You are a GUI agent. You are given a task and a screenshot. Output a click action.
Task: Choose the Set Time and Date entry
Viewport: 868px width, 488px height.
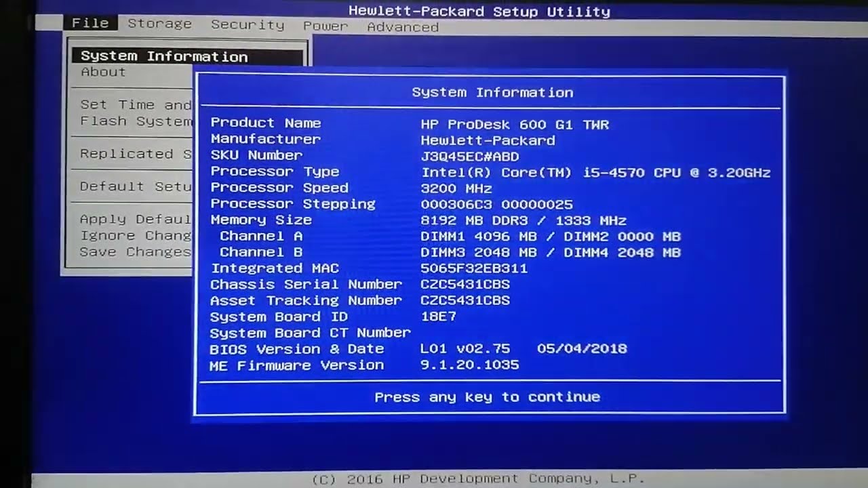pyautogui.click(x=136, y=105)
